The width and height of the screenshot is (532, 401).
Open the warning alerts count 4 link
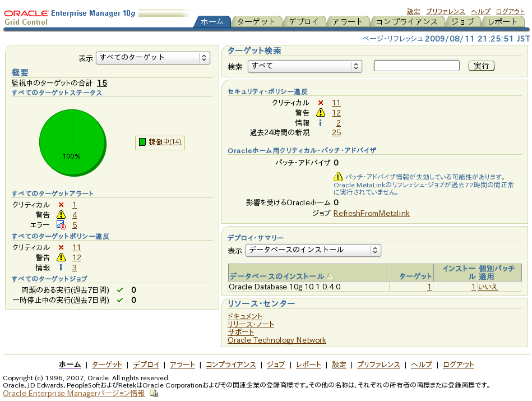pos(75,215)
